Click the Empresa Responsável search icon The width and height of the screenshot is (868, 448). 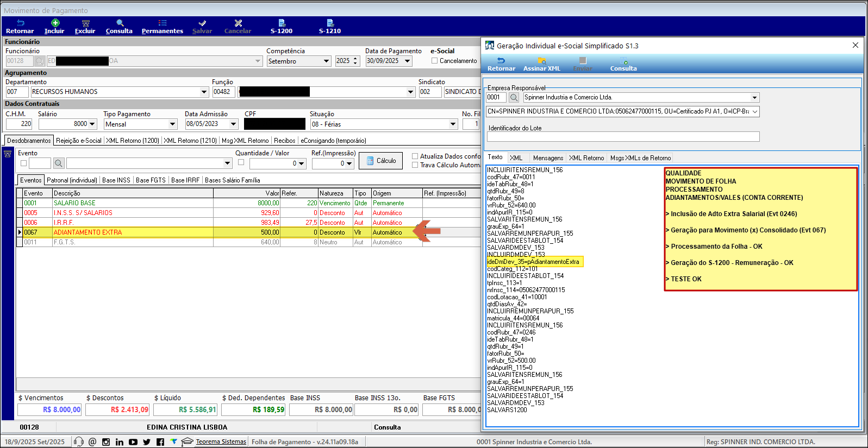(514, 98)
